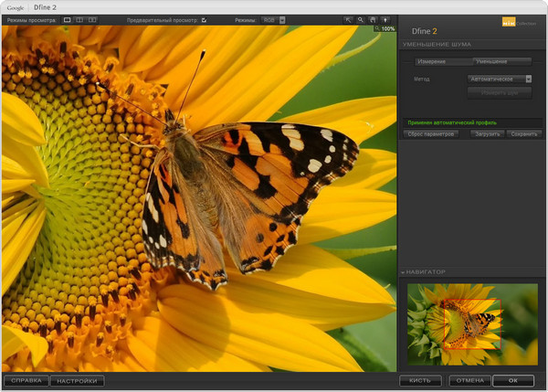Viewport: 548px width, 392px height.
Task: Open the Режимы RGB dropdown
Action: pyautogui.click(x=273, y=19)
